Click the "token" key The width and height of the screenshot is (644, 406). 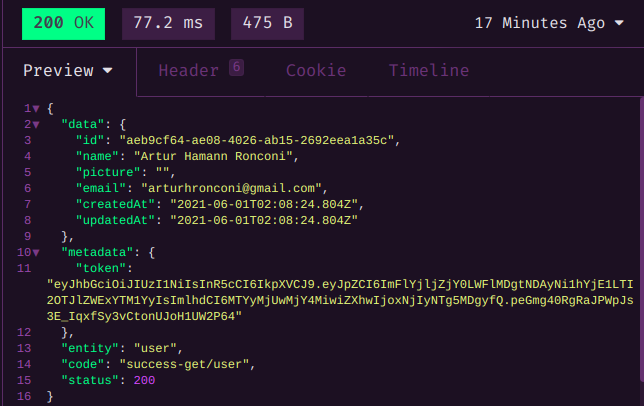click(x=101, y=268)
